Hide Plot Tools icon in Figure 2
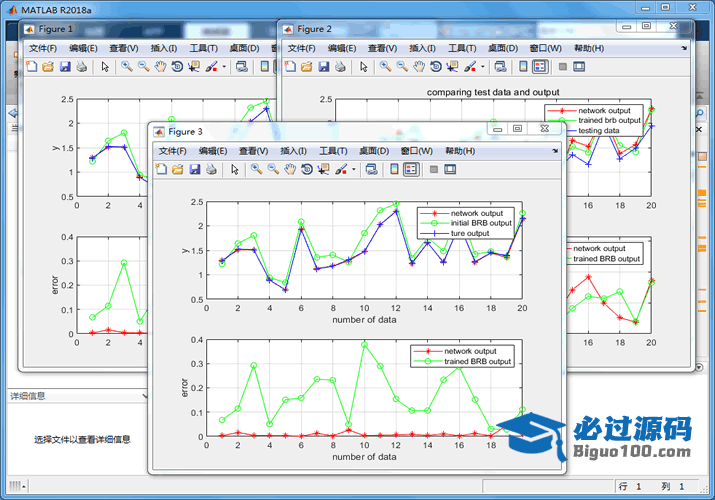The image size is (715, 500). 563,67
